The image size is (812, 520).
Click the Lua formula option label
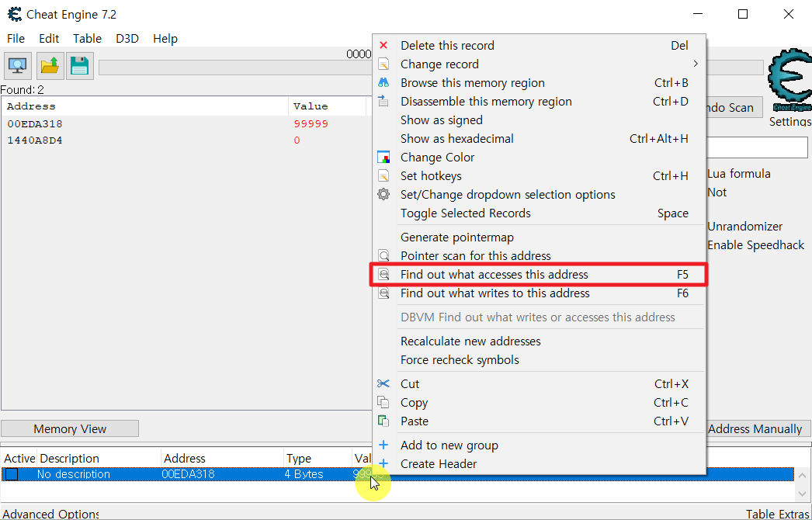[738, 174]
